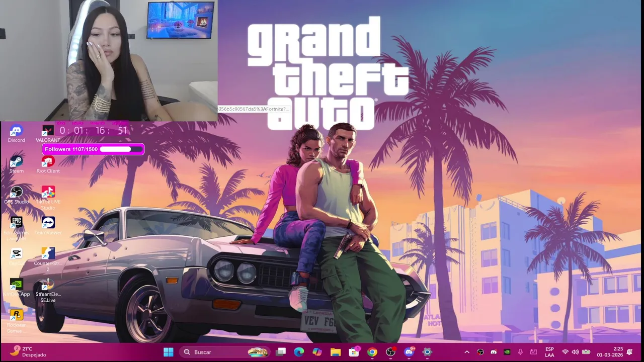Open the TikTok LIVE Studio shortcut

(48, 198)
